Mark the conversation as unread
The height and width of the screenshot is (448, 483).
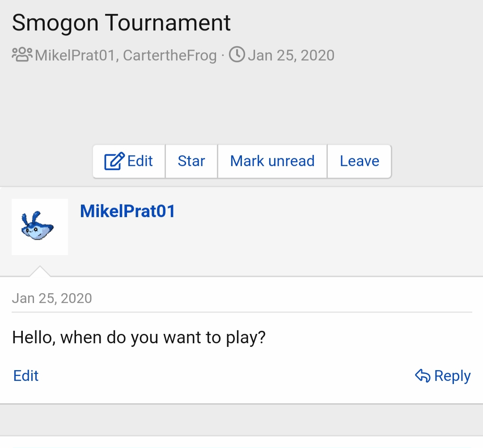point(272,161)
